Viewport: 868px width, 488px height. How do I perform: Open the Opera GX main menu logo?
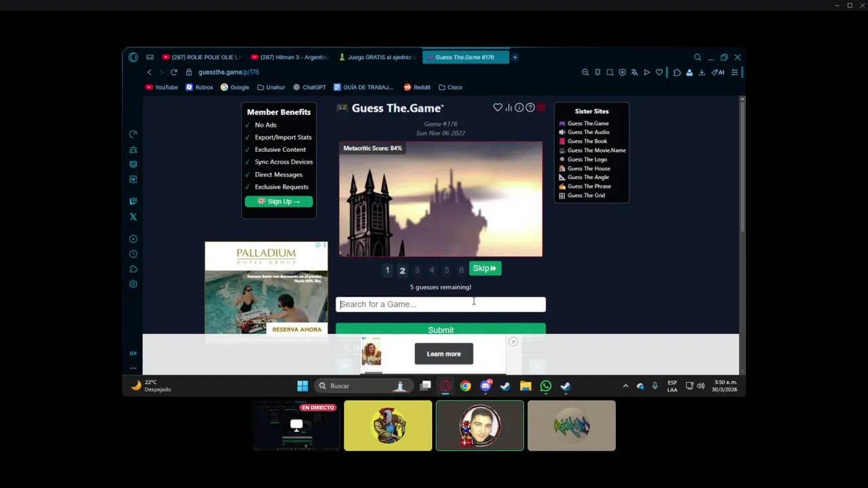click(133, 58)
